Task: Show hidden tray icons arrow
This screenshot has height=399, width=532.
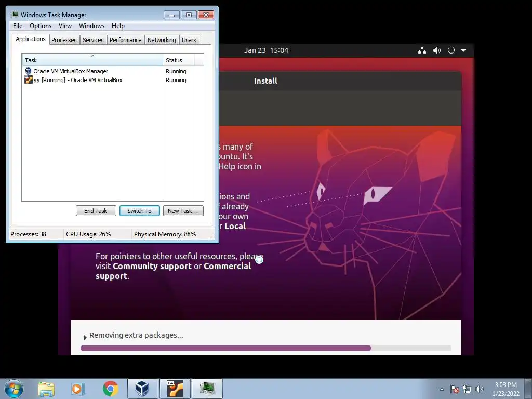Action: [x=442, y=389]
